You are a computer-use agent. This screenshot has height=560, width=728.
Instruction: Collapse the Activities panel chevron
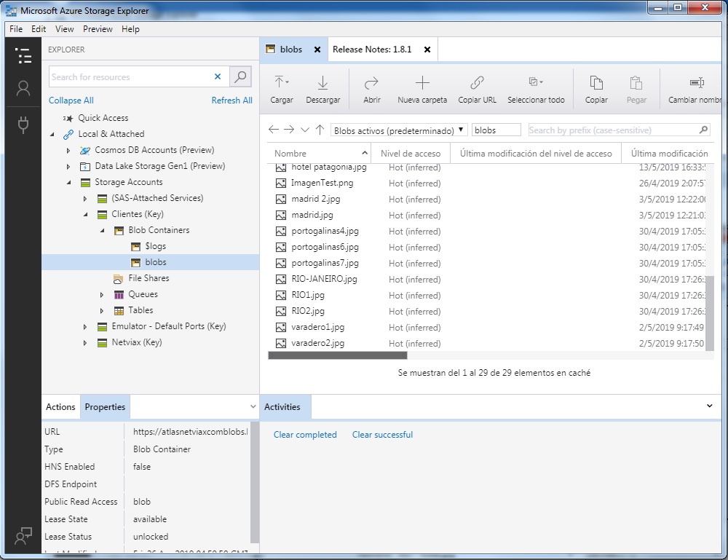[x=709, y=406]
